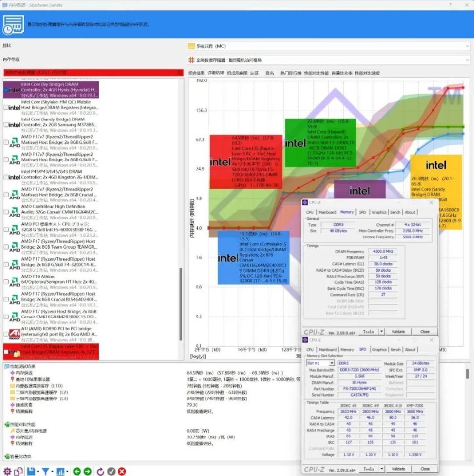
Task: Click the green icon beside 性能对比性能 heading
Action: [7, 424]
